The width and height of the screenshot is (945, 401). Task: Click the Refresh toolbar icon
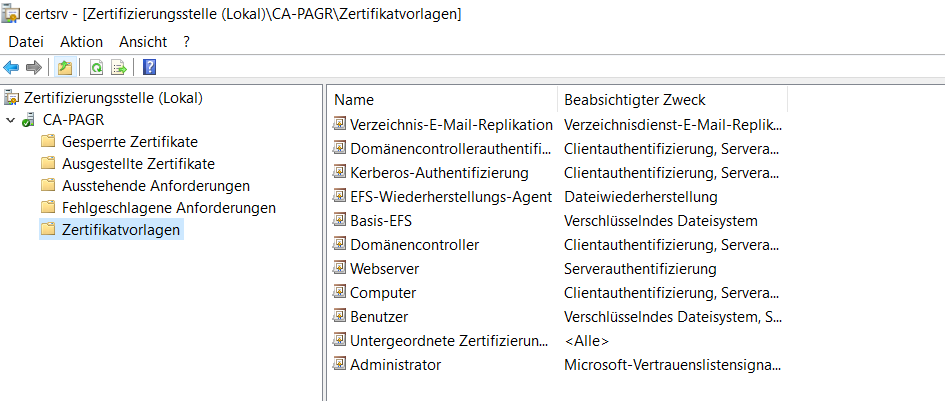click(96, 68)
